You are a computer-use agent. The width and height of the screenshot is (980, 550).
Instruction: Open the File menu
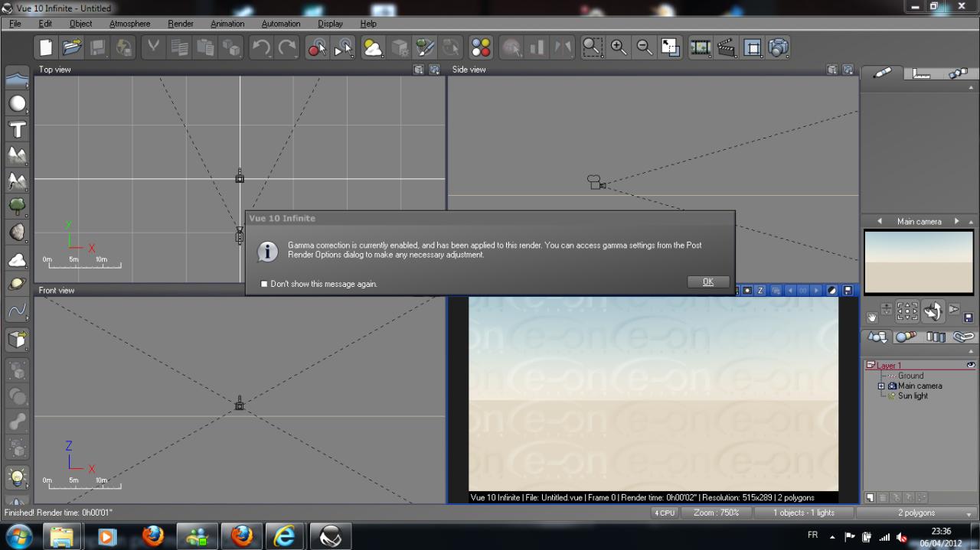point(15,24)
